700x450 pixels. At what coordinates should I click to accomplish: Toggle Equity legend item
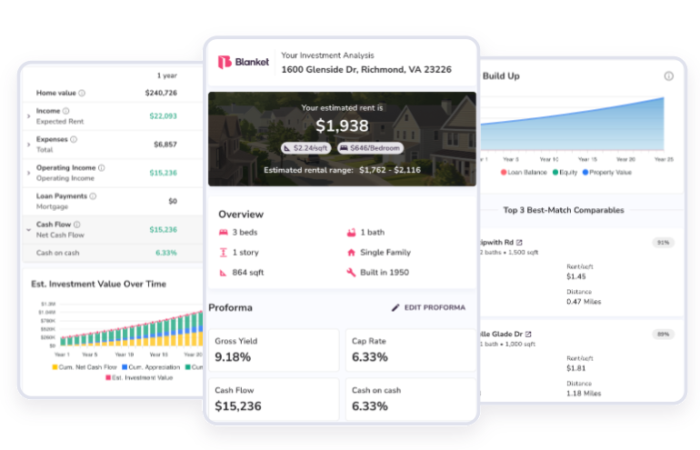[x=565, y=172]
